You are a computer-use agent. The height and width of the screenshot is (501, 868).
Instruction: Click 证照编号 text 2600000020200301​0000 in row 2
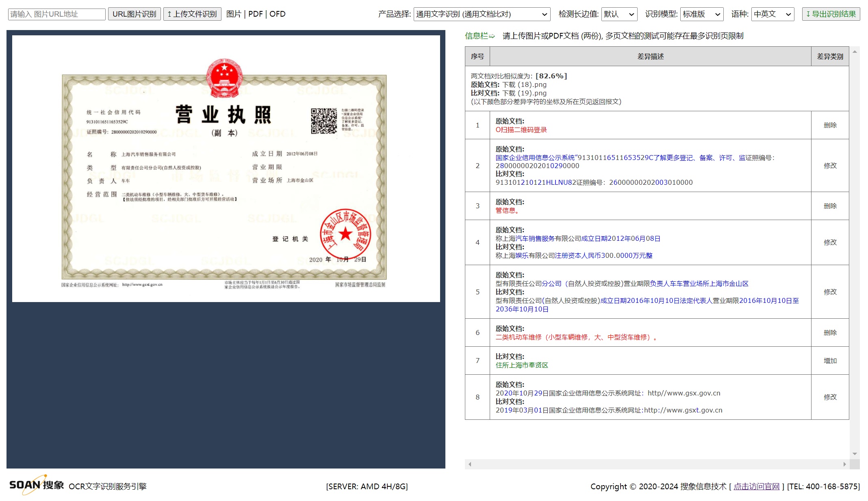pos(651,182)
